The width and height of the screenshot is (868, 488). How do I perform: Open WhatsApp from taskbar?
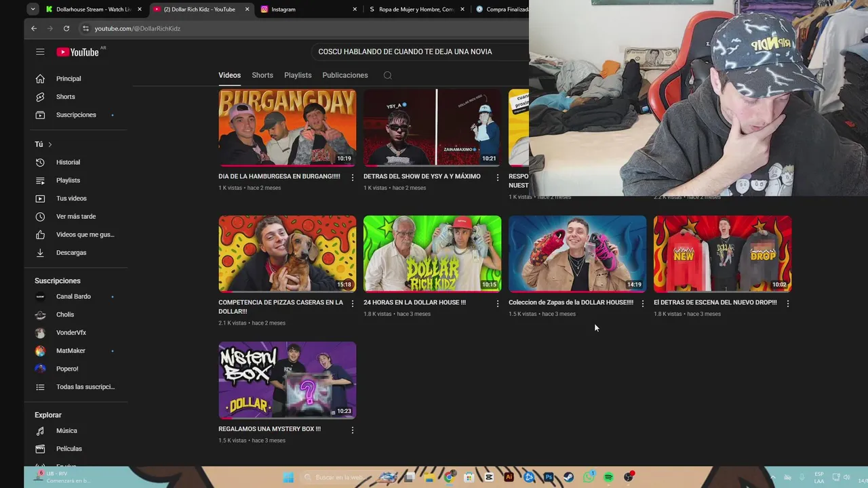[589, 477]
